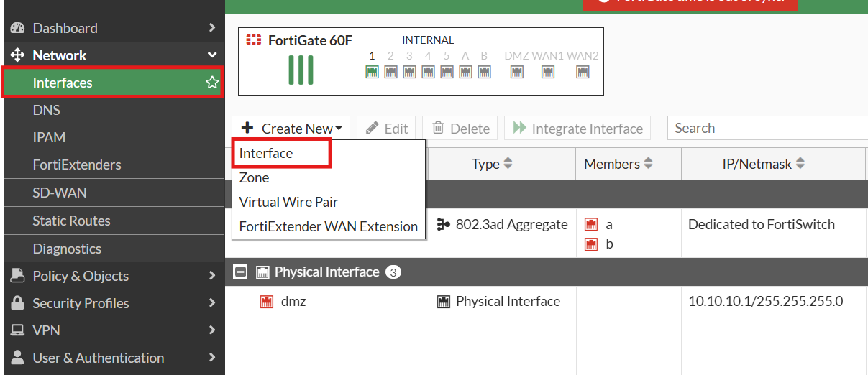868x375 pixels.
Task: Click the Edit button
Action: coord(387,129)
